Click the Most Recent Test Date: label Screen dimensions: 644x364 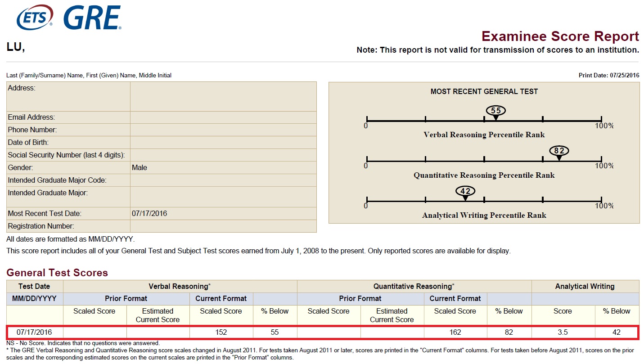[45, 214]
